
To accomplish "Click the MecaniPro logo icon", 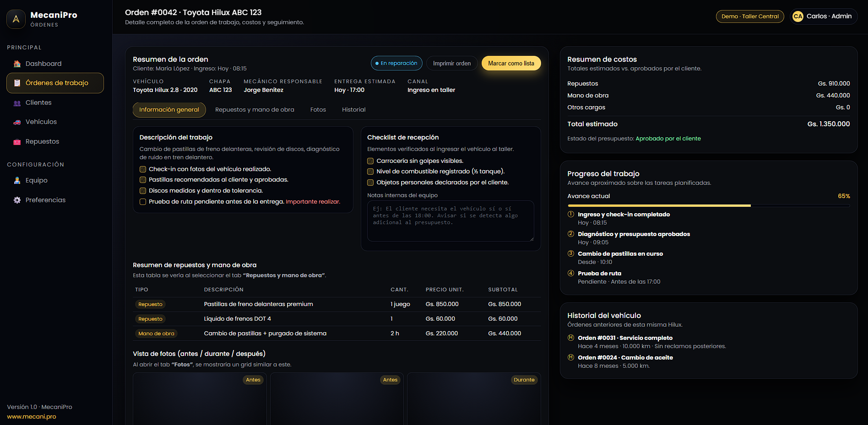I will click(x=16, y=19).
